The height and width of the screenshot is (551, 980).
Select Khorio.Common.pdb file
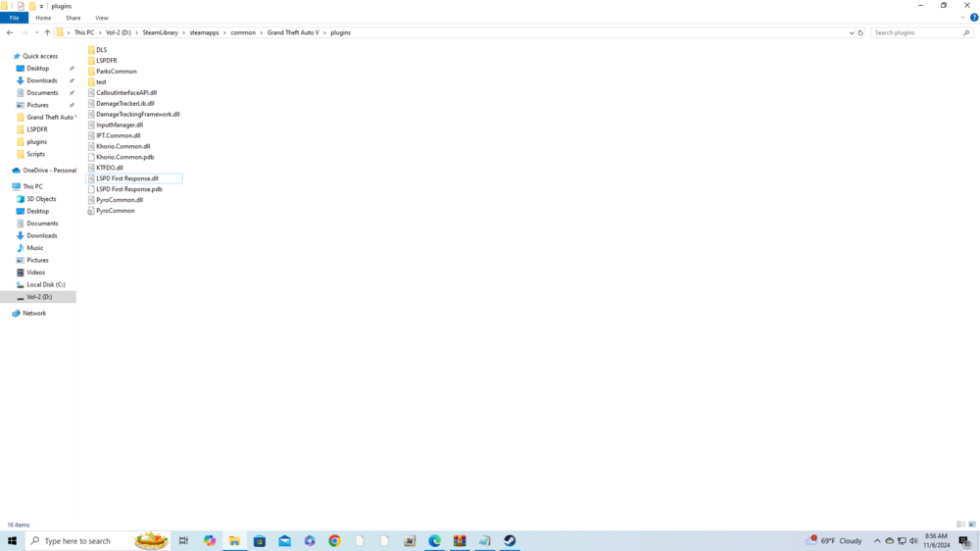122,157
